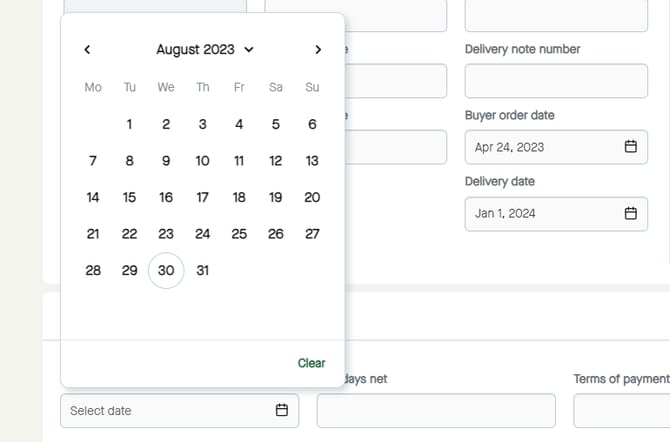Open calendar icon in Buyer order date

[x=631, y=147]
